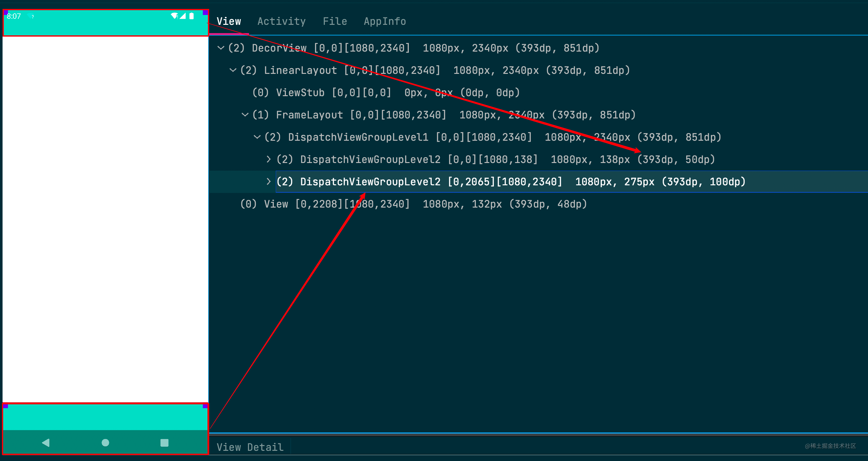Viewport: 868px width, 461px height.
Task: Collapse the FrameLayout tree node
Action: 245,115
